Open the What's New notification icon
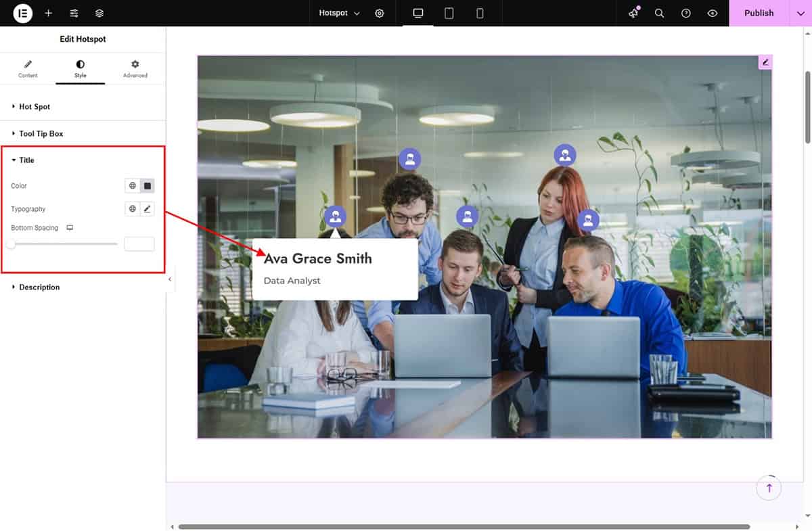 coord(633,13)
